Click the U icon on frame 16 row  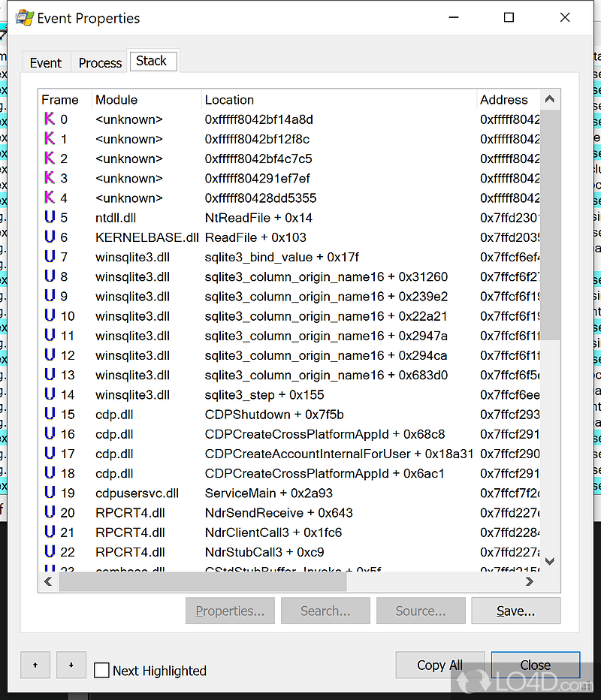point(50,433)
